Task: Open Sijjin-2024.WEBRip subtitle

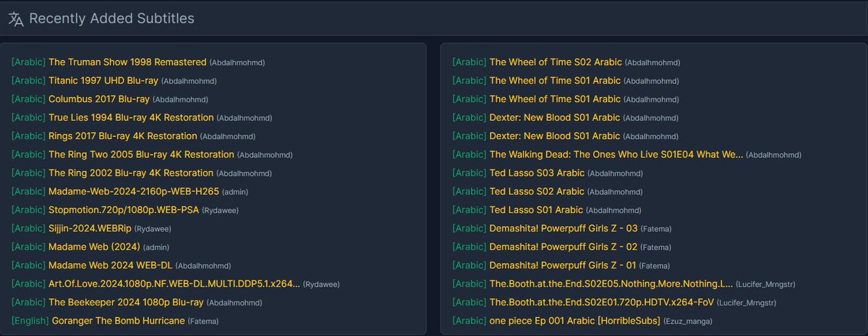Action: [90, 228]
